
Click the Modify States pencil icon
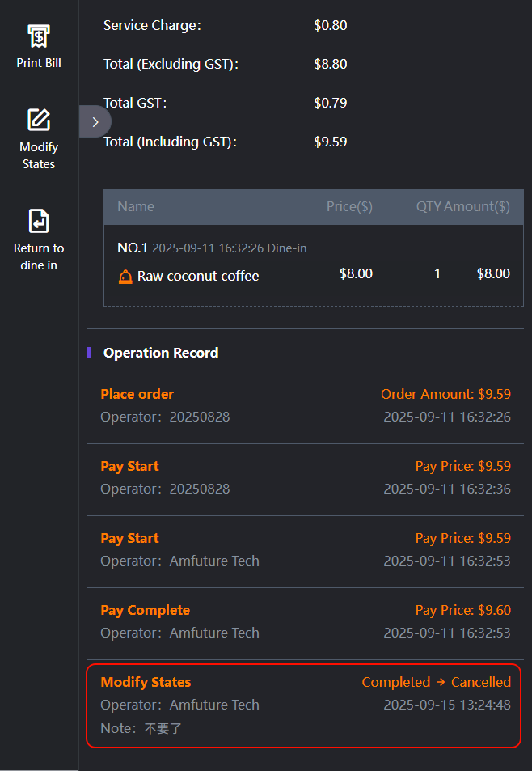[39, 120]
